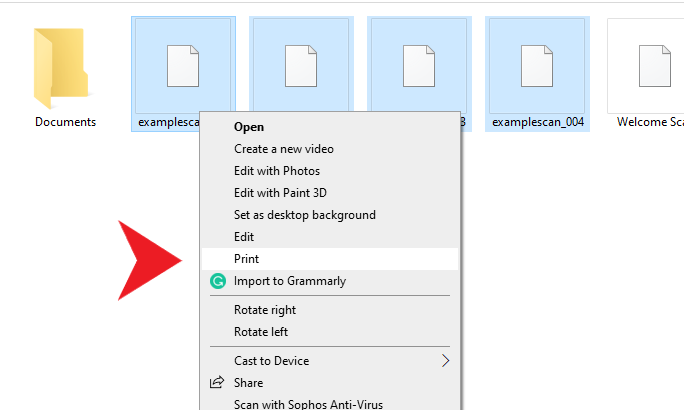Click the examplescan_004 filename label

(537, 122)
